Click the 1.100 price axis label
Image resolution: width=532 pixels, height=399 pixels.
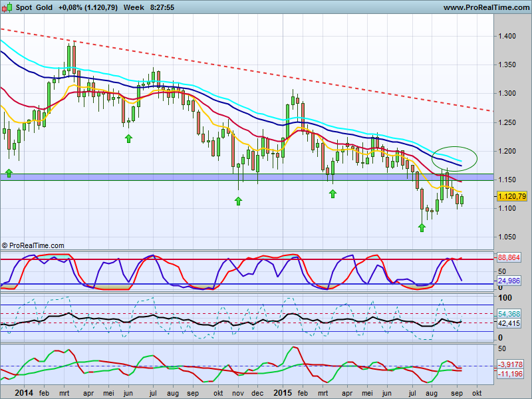[507, 208]
